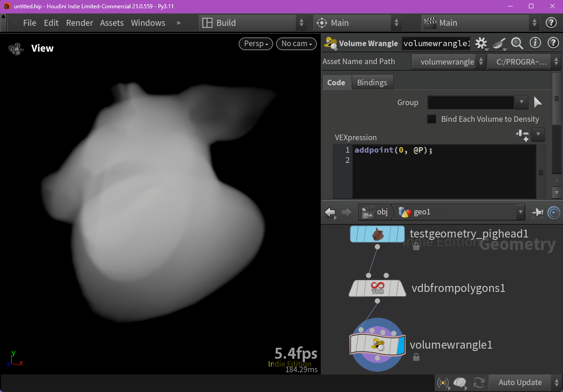Click the obj path segment
563x392 pixels.
point(376,212)
